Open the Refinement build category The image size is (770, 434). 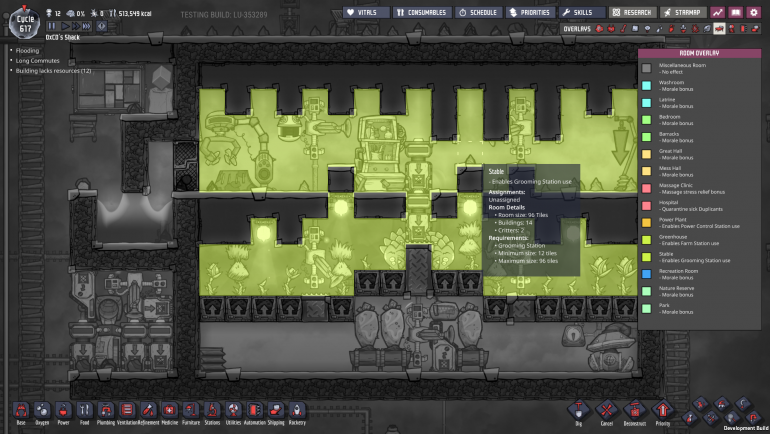pyautogui.click(x=148, y=410)
